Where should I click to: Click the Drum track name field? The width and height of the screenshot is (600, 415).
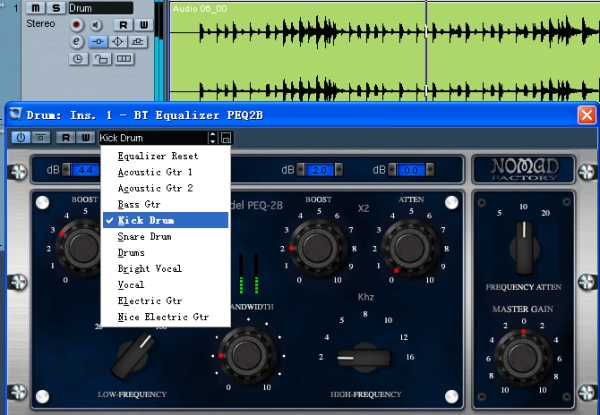coord(101,8)
